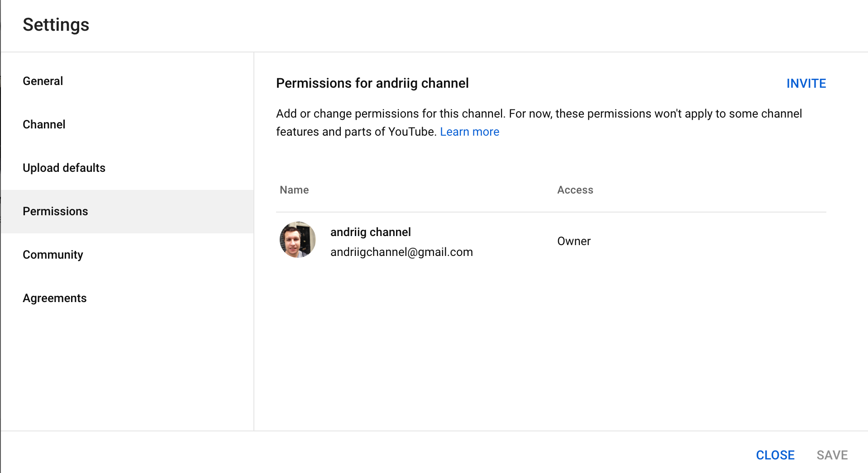Click the Name column header

point(294,190)
